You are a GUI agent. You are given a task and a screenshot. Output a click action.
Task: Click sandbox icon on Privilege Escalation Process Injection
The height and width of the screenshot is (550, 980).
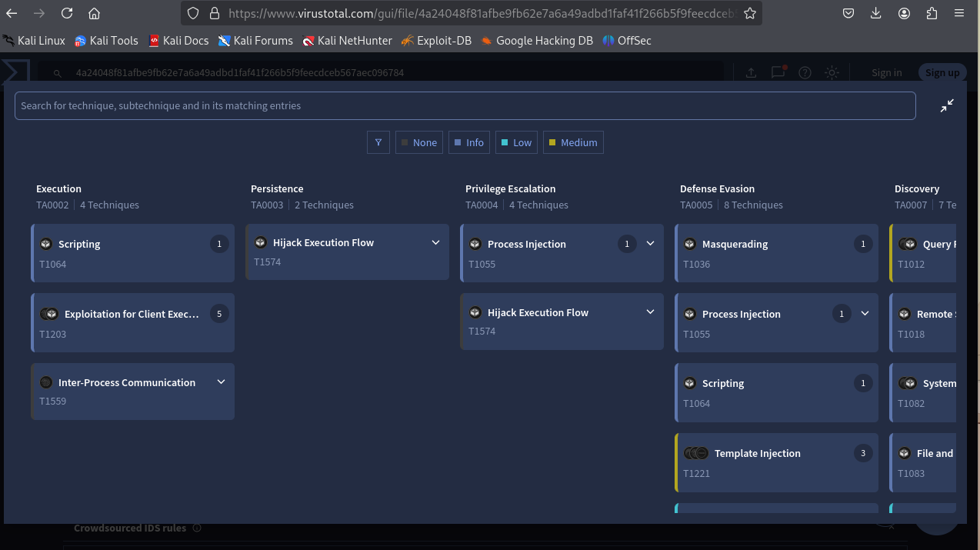coord(475,244)
